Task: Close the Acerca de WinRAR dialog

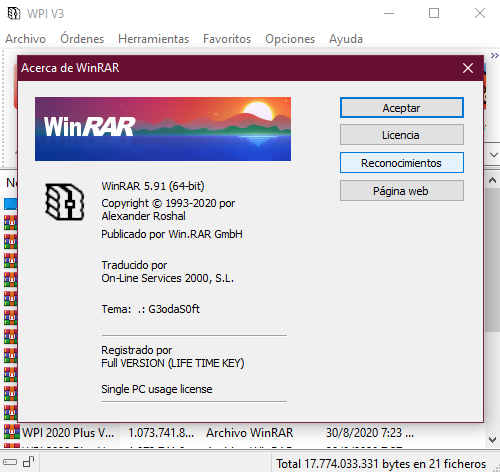Action: coord(468,68)
